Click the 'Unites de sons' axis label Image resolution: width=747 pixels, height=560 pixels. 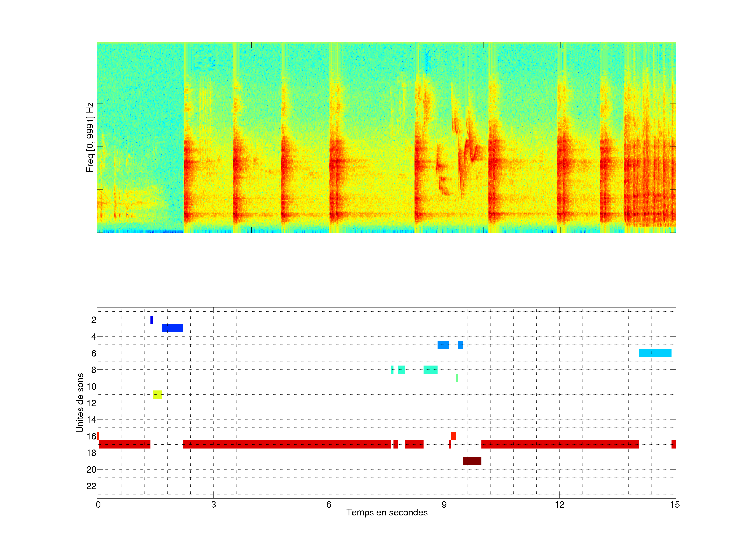(80, 402)
